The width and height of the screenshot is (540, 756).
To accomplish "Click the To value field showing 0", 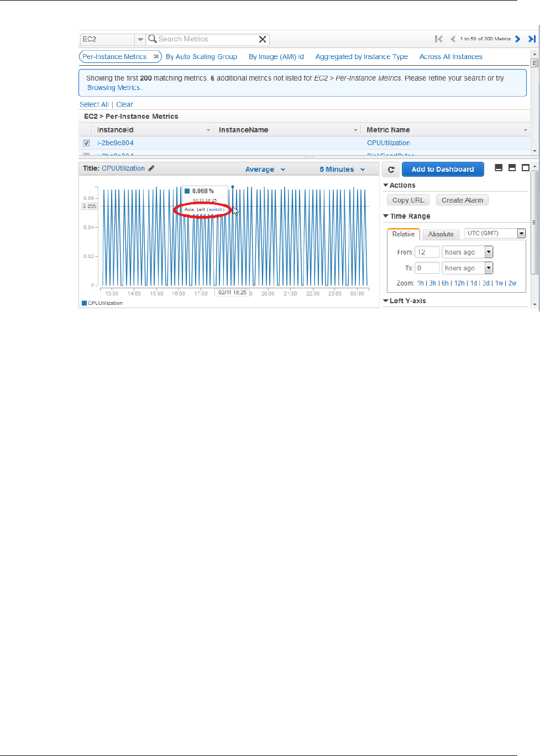I will click(x=427, y=268).
